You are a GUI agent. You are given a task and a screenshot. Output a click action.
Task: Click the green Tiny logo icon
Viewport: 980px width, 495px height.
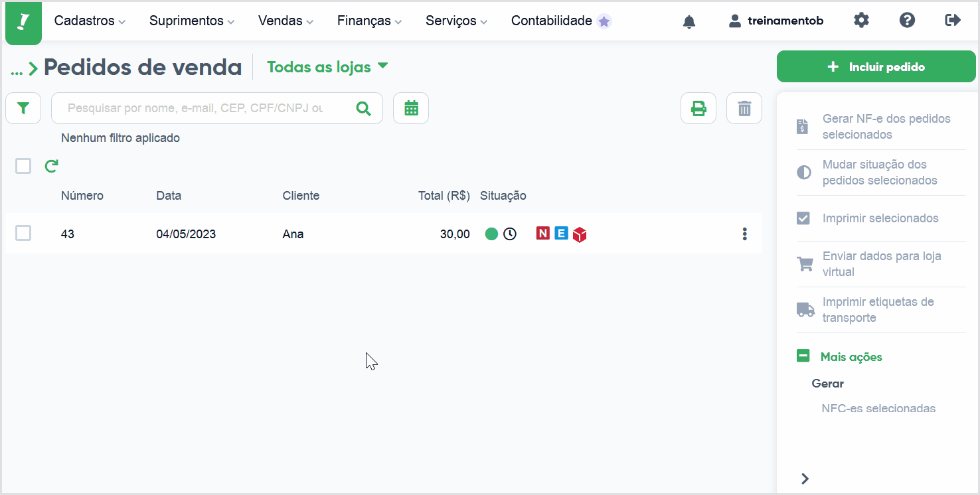[x=23, y=23]
